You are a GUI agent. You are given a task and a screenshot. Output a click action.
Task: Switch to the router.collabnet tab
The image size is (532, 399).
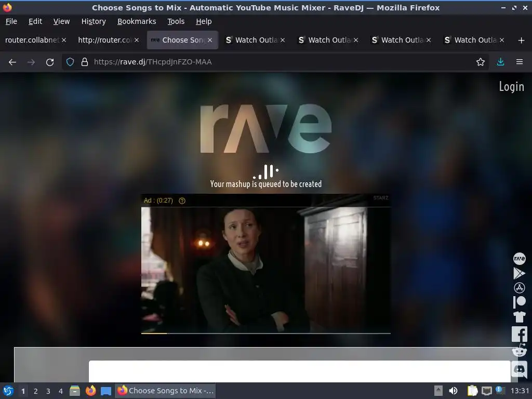pos(32,40)
